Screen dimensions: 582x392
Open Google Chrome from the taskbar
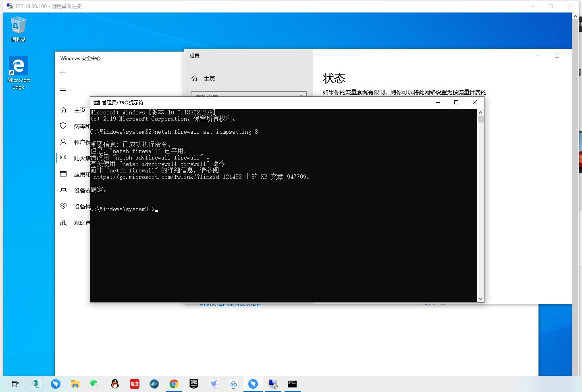174,384
